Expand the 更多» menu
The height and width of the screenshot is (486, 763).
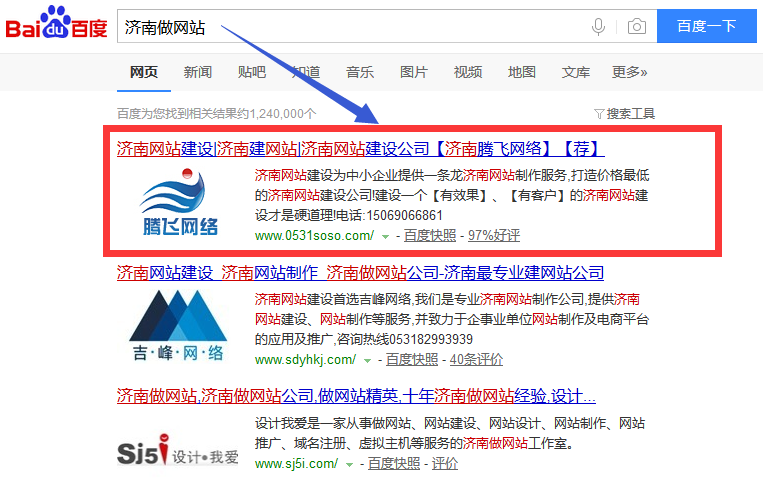tap(629, 72)
